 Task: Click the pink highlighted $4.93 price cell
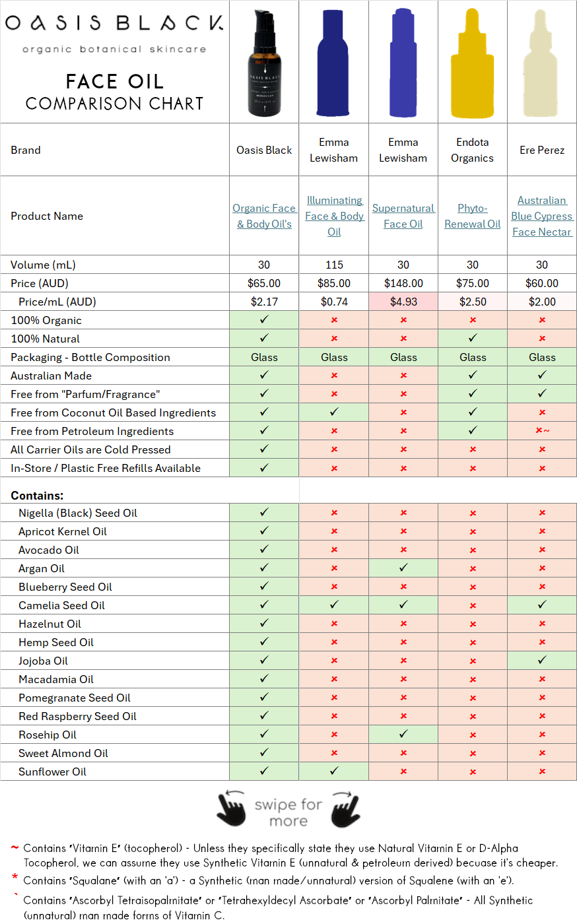point(403,301)
